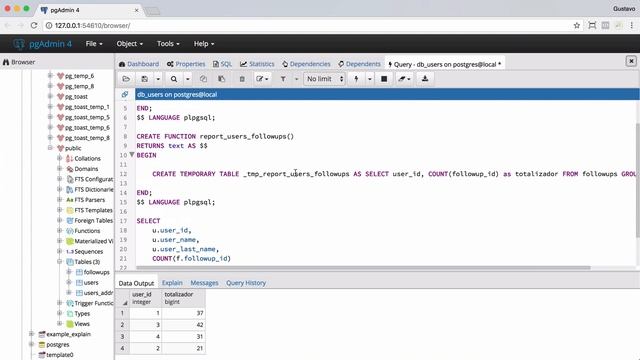Image resolution: width=640 pixels, height=360 pixels.
Task: Open the filter options dropdown arrow
Action: pyautogui.click(x=296, y=79)
